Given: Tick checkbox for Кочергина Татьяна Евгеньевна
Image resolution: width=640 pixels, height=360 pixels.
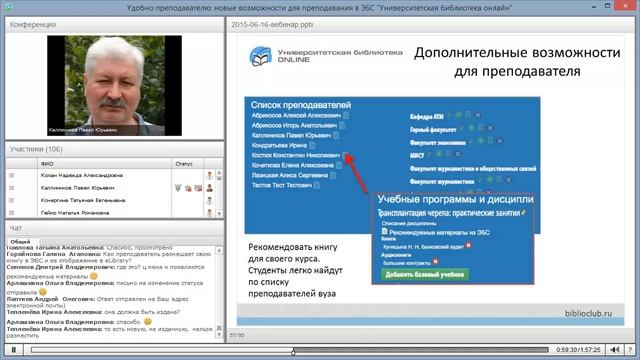Looking at the screenshot, I should tap(11, 200).
